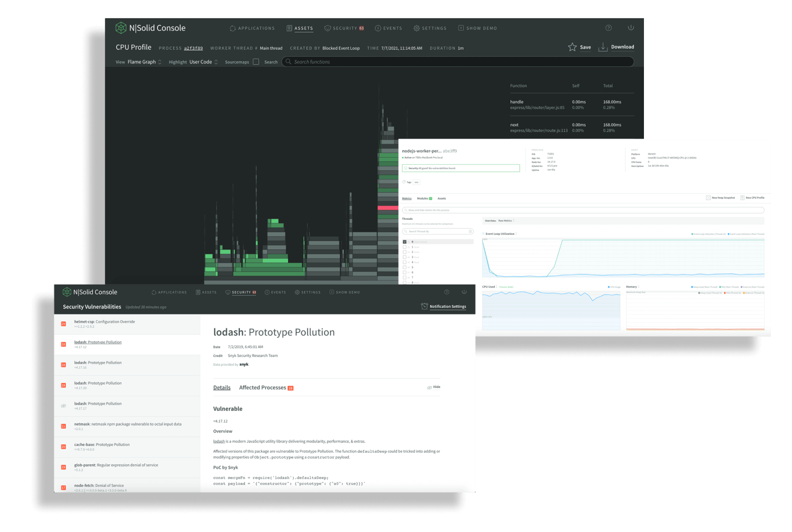Screen dimensions: 792x532
Task: Click Hide vulnerability toggle
Action: point(434,387)
